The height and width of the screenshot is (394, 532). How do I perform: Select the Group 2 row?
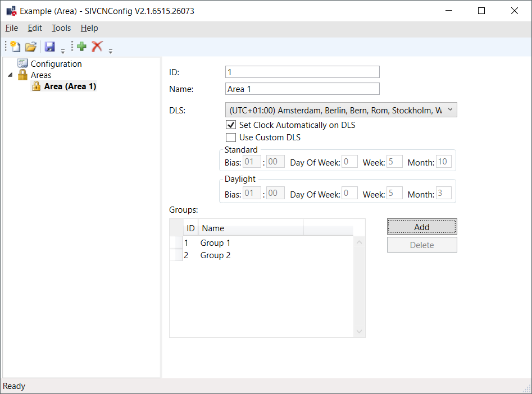coord(216,255)
